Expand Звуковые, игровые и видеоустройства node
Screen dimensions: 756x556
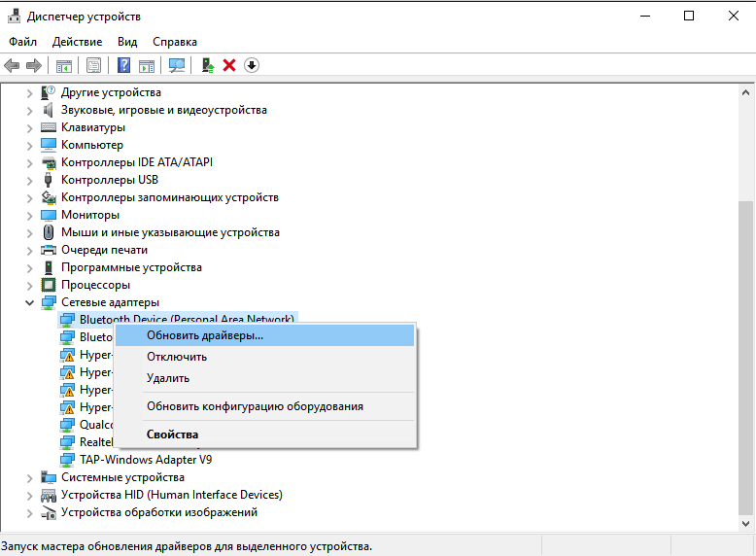(30, 111)
